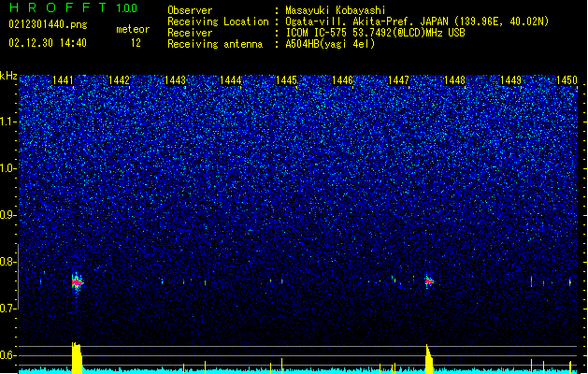Click antenna value A504HB(yagi 4el)

click(330, 44)
